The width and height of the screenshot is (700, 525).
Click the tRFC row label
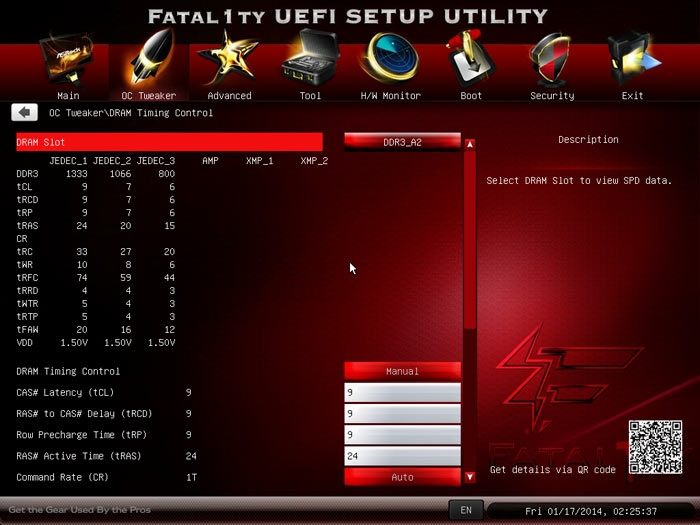(x=27, y=278)
